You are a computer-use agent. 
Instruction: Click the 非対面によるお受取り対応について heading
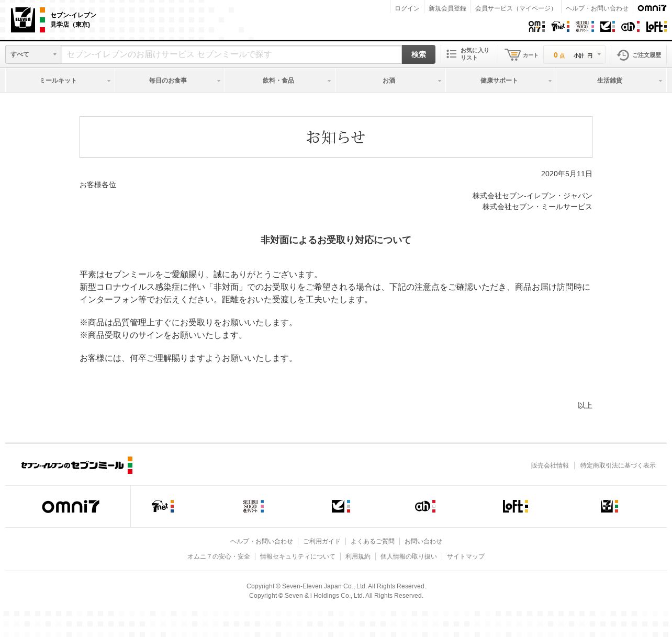tap(336, 240)
